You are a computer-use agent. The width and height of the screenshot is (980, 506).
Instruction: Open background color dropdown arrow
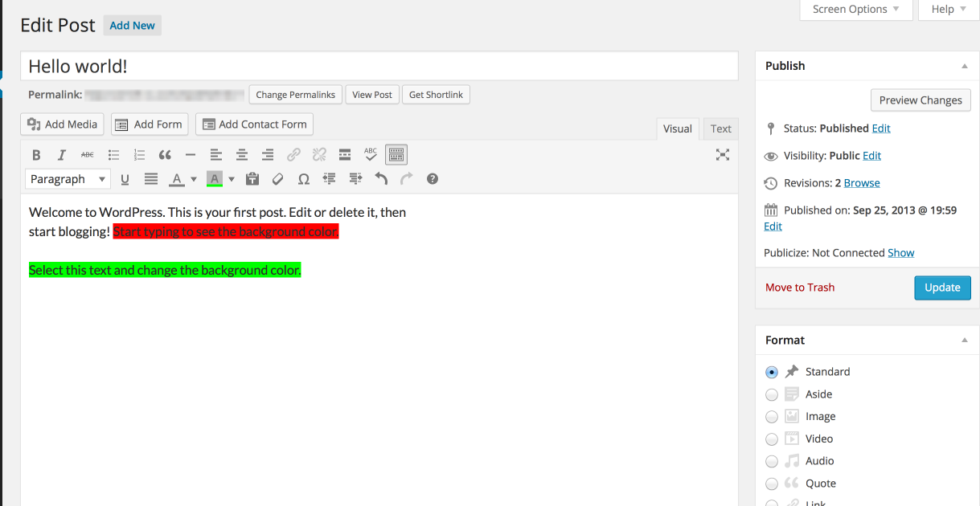[x=232, y=179]
